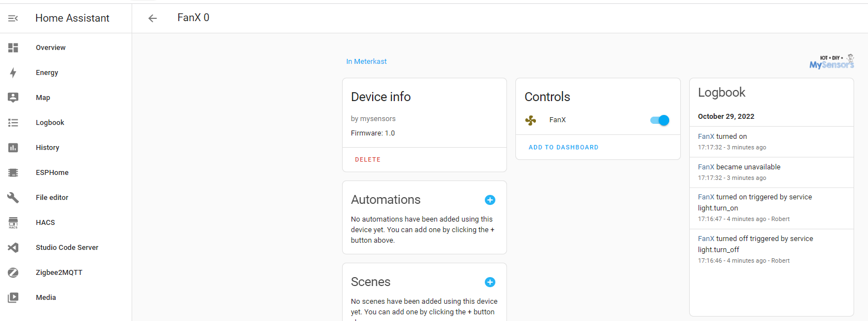Click the HACS store icon
This screenshot has width=868, height=321.
click(13, 223)
